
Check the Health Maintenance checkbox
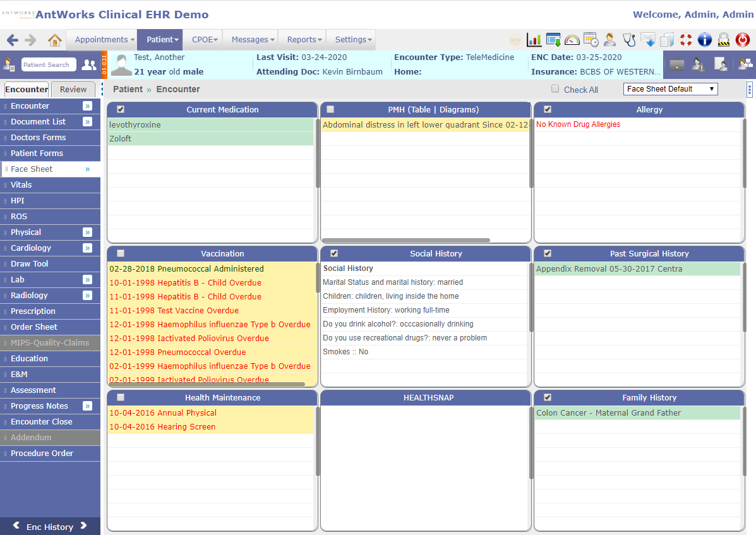coord(121,398)
